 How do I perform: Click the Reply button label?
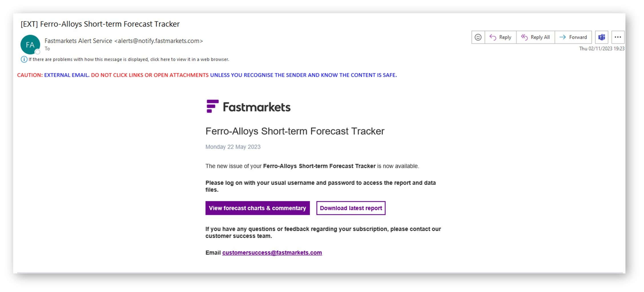click(x=505, y=37)
